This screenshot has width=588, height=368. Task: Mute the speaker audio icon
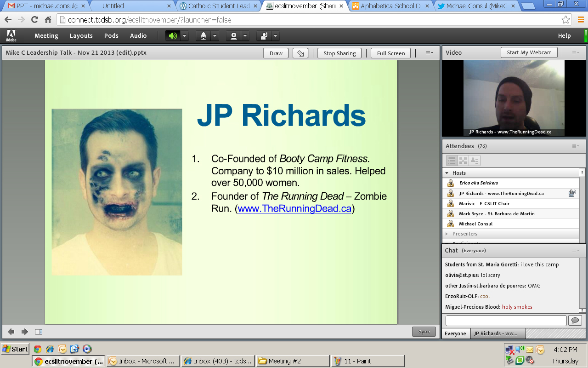click(173, 36)
